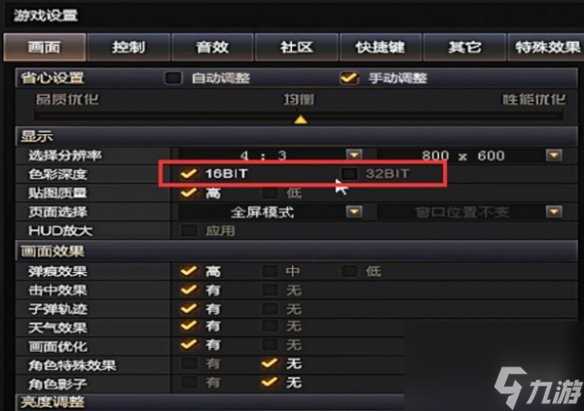Select 低 for 弹痕效果 bullet mark effect
The width and height of the screenshot is (584, 411).
pyautogui.click(x=349, y=271)
